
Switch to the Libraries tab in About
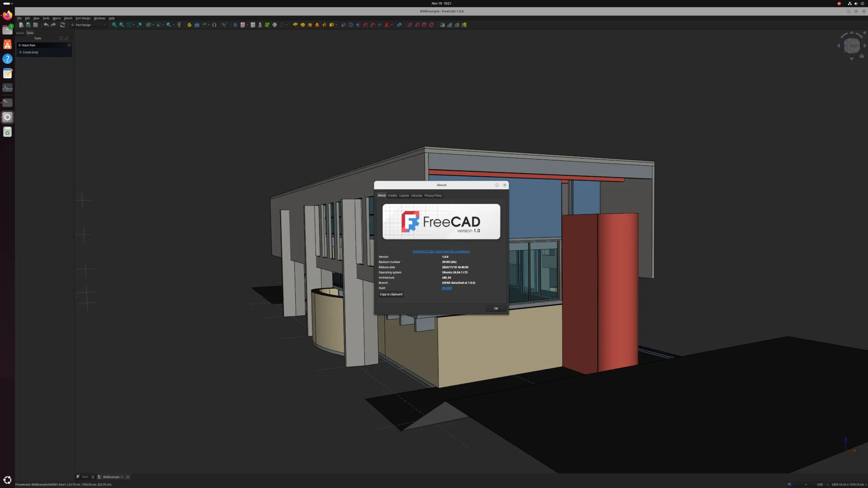point(416,196)
